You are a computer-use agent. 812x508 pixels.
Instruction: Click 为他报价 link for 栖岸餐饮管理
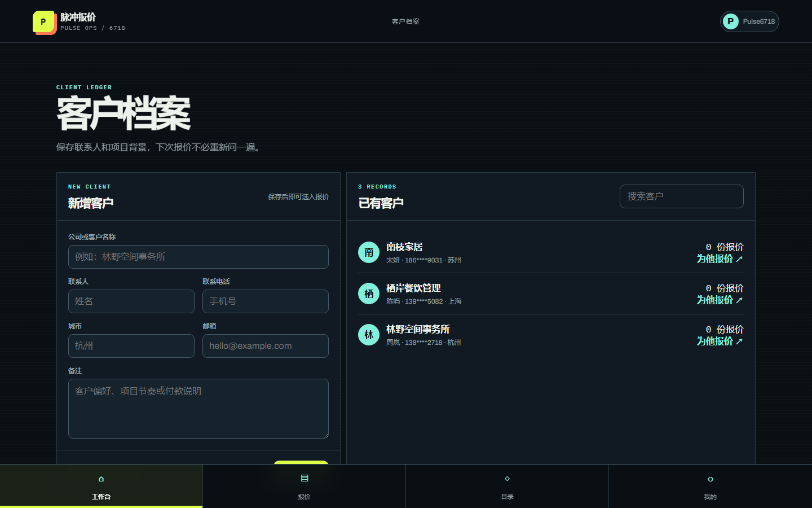(x=720, y=300)
